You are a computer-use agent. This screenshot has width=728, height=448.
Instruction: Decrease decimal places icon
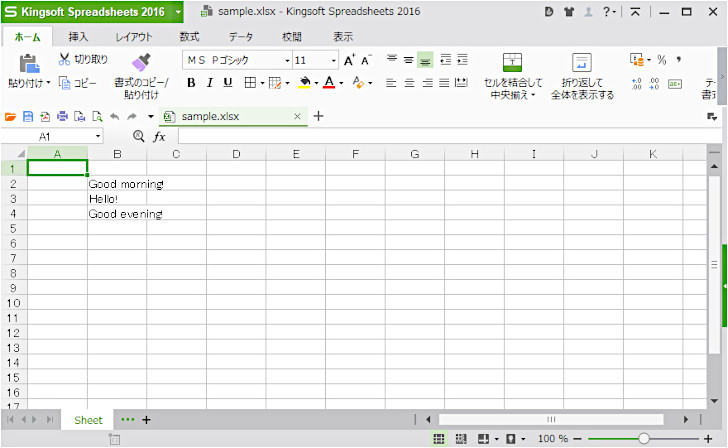[654, 84]
